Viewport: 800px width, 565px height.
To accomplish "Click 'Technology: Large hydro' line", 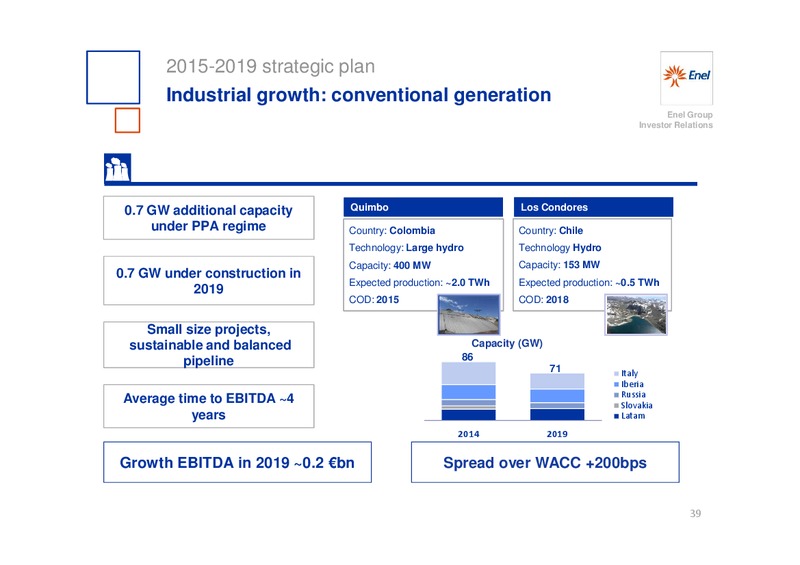I will click(x=406, y=248).
